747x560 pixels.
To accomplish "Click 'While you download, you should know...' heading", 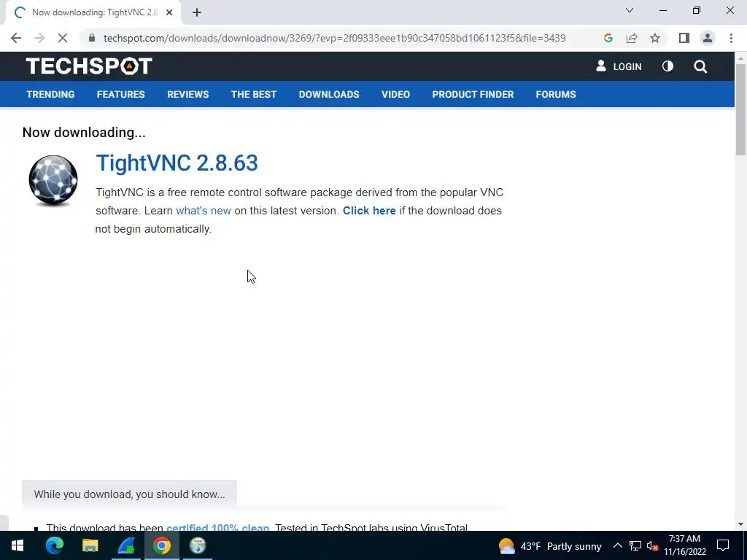I will pyautogui.click(x=129, y=494).
